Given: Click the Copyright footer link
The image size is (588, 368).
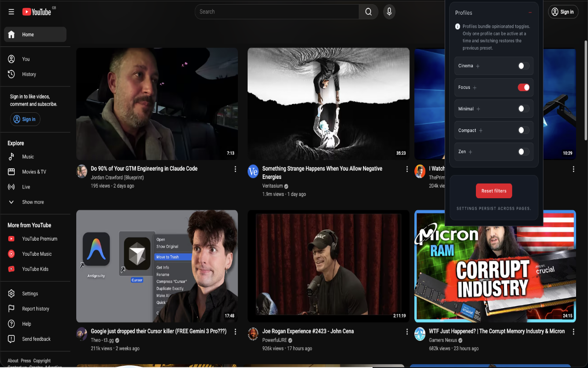Looking at the screenshot, I should tap(42, 361).
